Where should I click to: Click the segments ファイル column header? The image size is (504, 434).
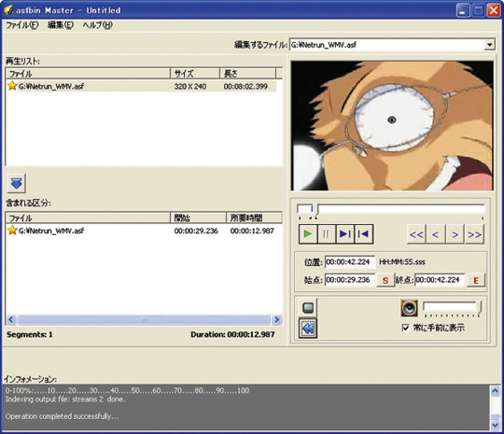[x=88, y=218]
